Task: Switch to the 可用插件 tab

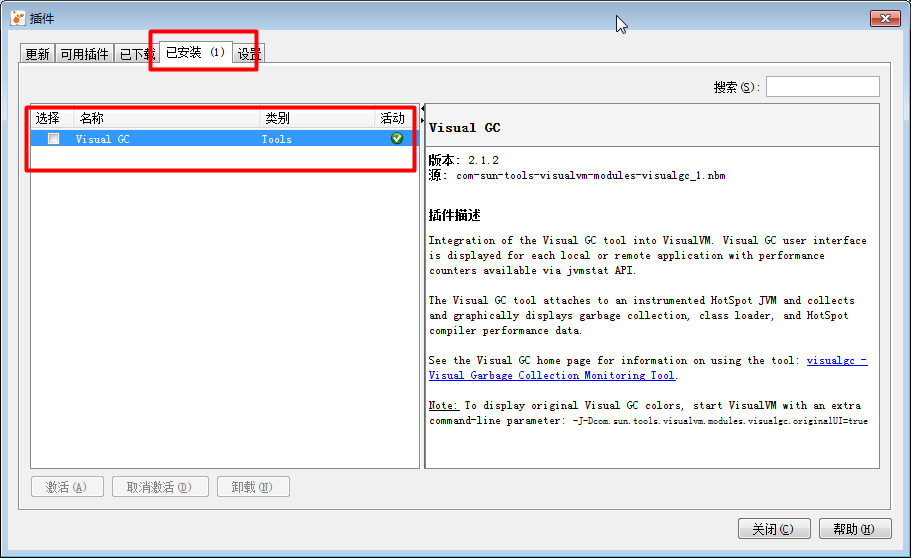Action: pyautogui.click(x=84, y=53)
